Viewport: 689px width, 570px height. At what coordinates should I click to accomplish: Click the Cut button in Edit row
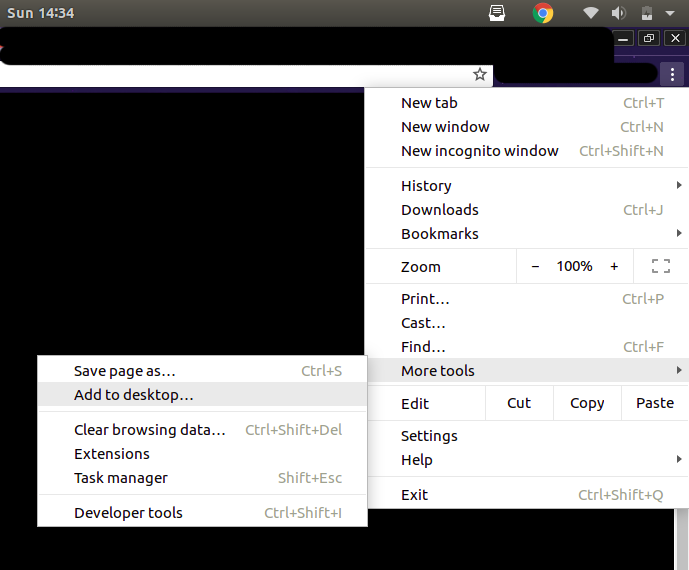(519, 403)
